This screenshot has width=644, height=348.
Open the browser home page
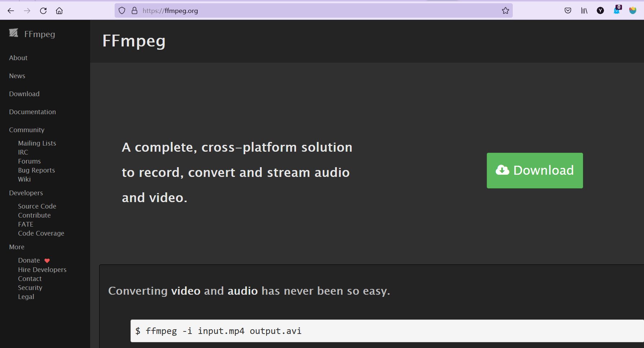(x=59, y=10)
